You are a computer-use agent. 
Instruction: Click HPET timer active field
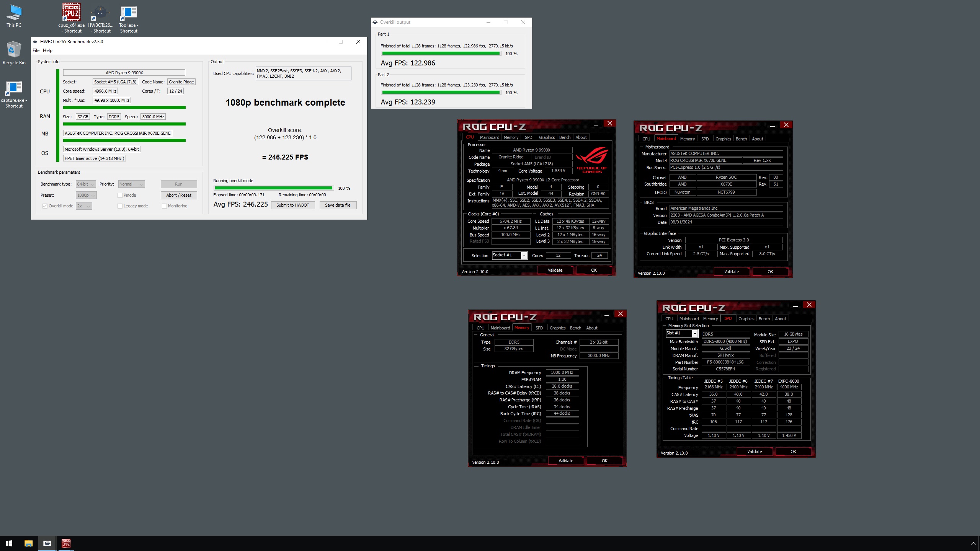(x=94, y=158)
